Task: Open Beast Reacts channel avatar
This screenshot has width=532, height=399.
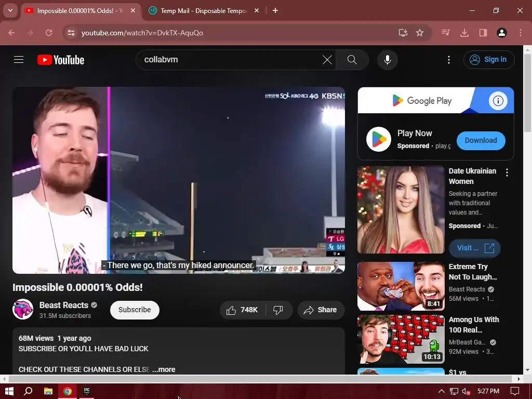Action: click(23, 309)
